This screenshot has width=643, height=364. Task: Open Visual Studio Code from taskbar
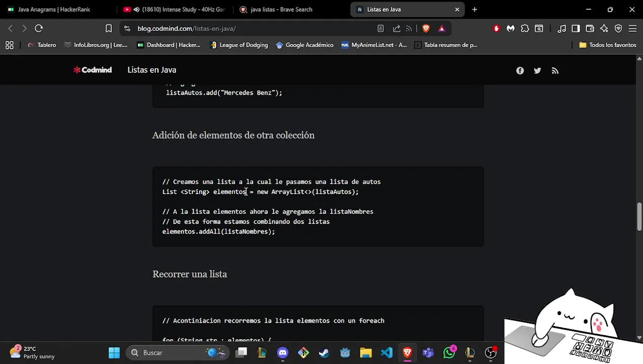click(386, 352)
